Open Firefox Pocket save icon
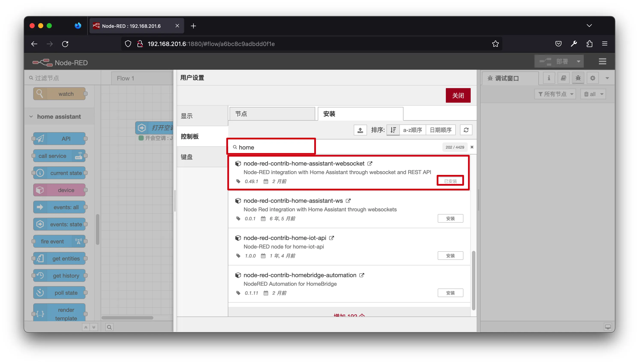Viewport: 639px width, 364px height. click(558, 44)
